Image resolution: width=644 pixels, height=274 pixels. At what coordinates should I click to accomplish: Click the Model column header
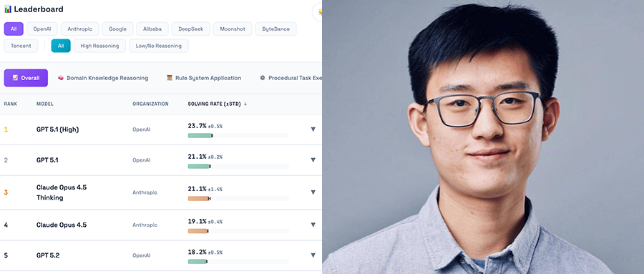45,104
